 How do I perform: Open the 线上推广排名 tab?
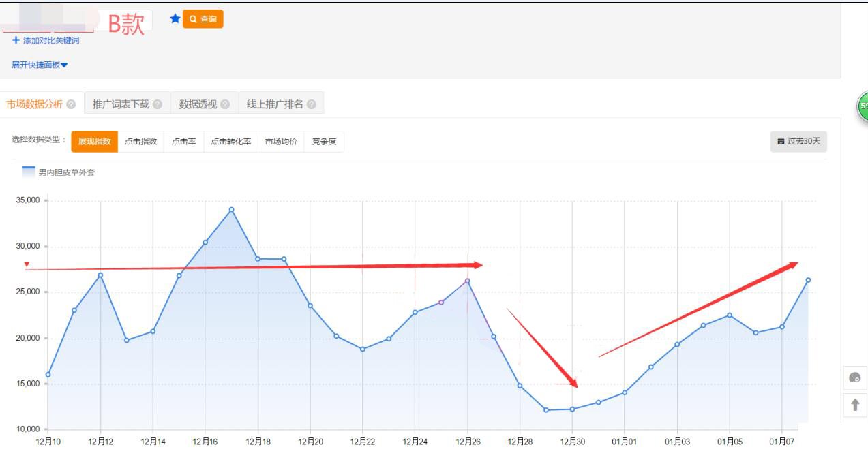[x=275, y=104]
